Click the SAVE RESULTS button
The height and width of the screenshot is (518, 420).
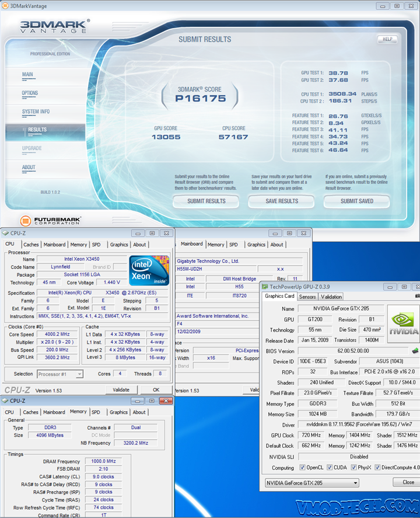point(282,201)
